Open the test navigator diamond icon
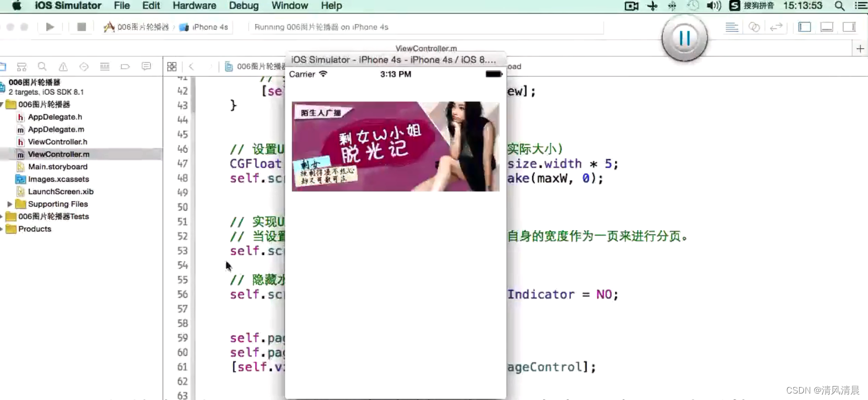The image size is (868, 400). coord(84,67)
